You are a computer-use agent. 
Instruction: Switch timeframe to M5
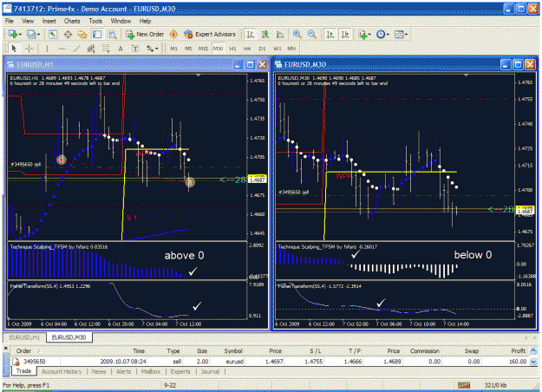coord(188,49)
